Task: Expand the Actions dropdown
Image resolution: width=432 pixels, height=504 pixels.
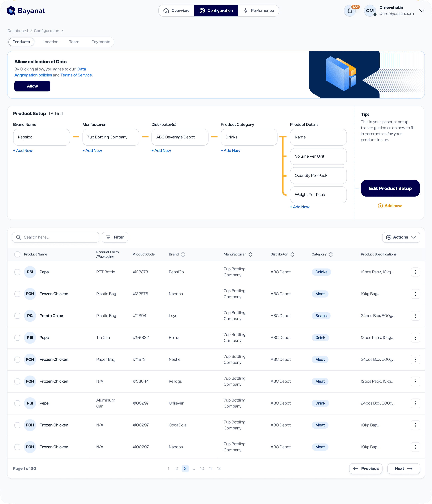Action: pyautogui.click(x=401, y=237)
